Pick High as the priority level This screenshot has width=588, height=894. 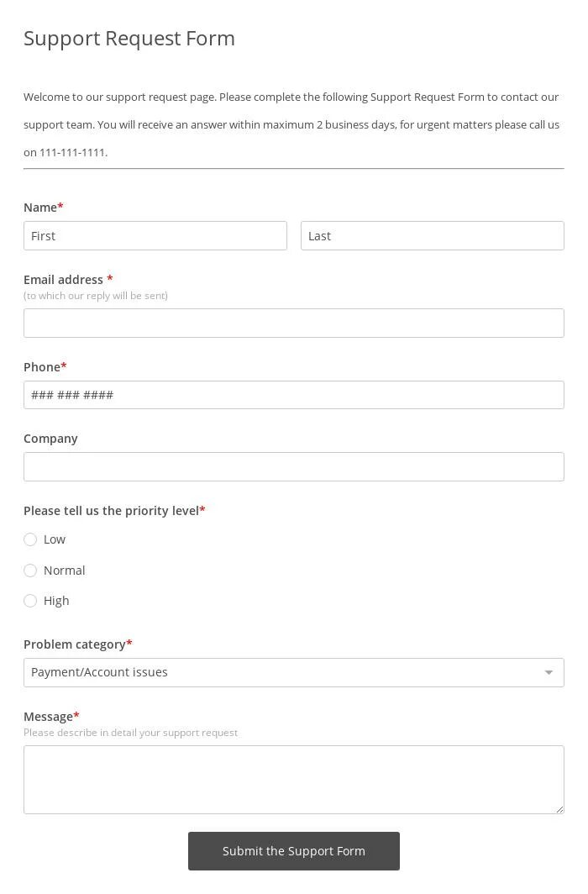(x=30, y=601)
